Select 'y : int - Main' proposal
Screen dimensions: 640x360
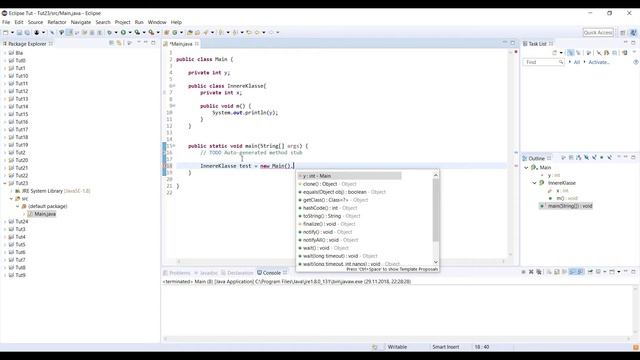click(349, 176)
